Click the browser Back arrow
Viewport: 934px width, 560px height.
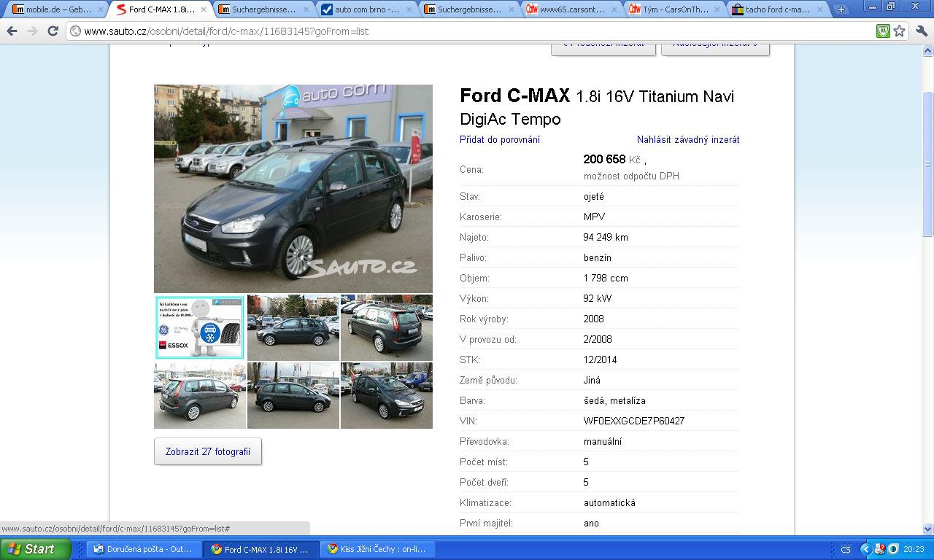coord(12,31)
